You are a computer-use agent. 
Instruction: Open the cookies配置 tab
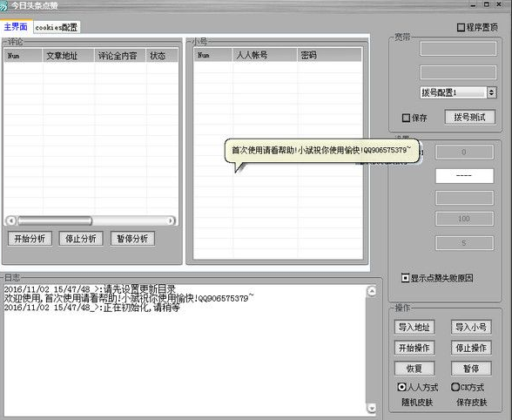click(x=57, y=28)
